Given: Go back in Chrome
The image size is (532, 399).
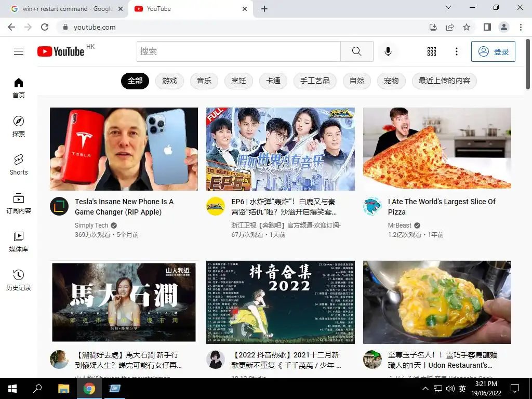Looking at the screenshot, I should coord(11,27).
